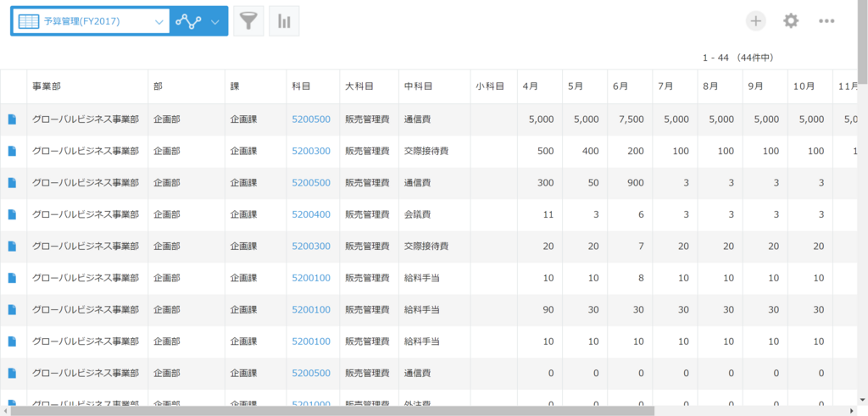The image size is (868, 416).
Task: Add a new record with the plus icon
Action: [755, 21]
